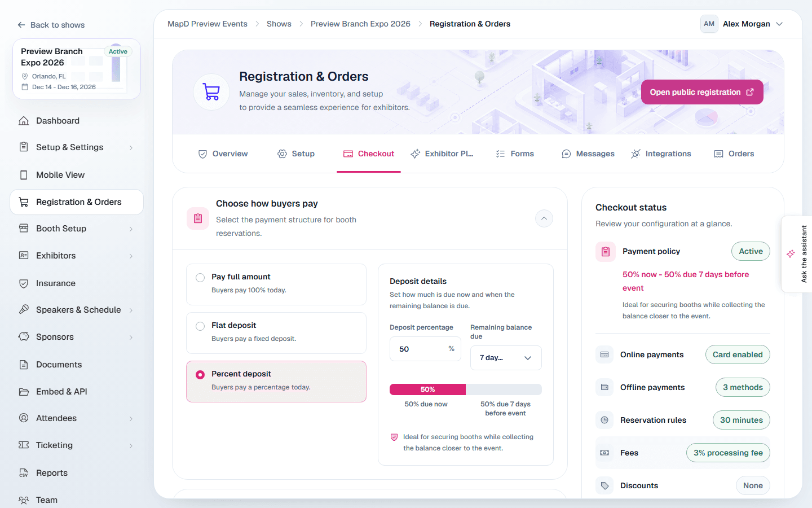Click the Deposit percentage input field
Viewport: 812px width, 508px height.
[425, 349]
